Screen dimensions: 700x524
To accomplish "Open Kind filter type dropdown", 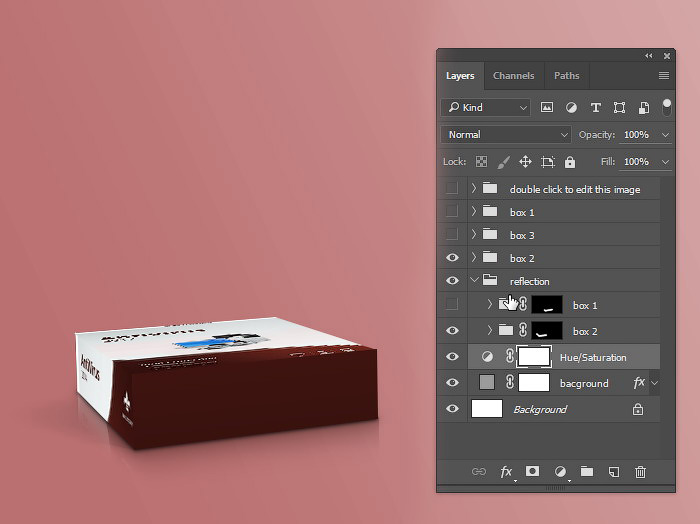I will pos(486,108).
